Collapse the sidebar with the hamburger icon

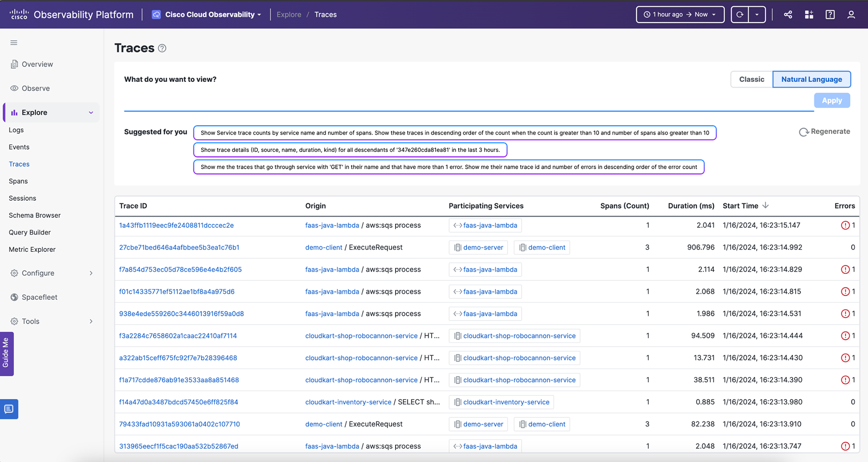[14, 42]
